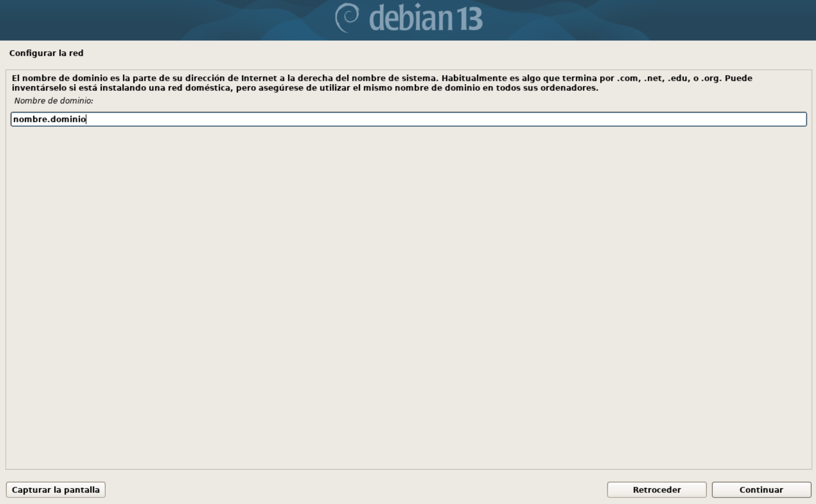Click the 'nombre.dominio' text in the field
The height and width of the screenshot is (504, 816).
pos(49,119)
